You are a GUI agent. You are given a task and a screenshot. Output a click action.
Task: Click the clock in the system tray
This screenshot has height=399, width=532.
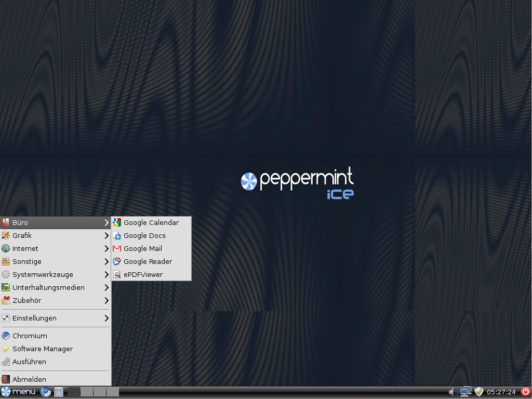501,392
